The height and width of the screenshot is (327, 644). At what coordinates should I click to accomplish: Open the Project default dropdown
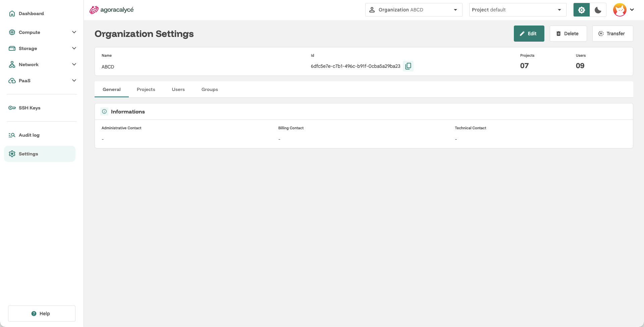pyautogui.click(x=518, y=10)
